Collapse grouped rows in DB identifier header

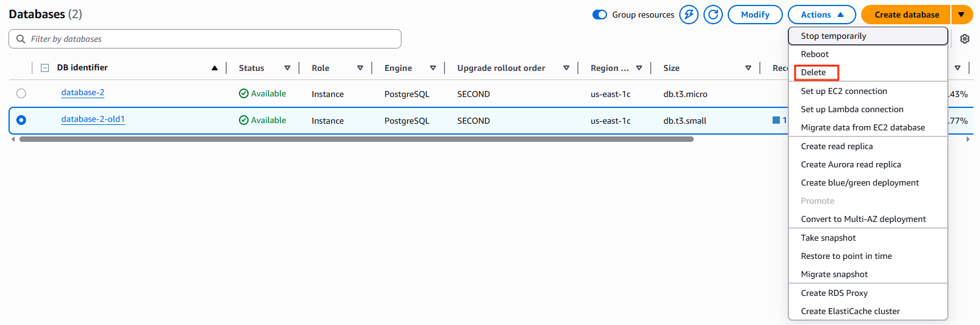tap(45, 68)
